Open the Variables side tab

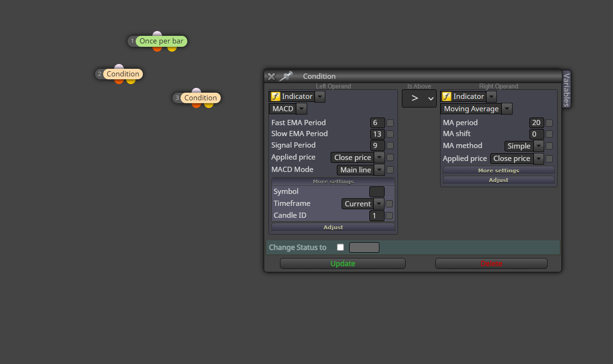pos(566,89)
